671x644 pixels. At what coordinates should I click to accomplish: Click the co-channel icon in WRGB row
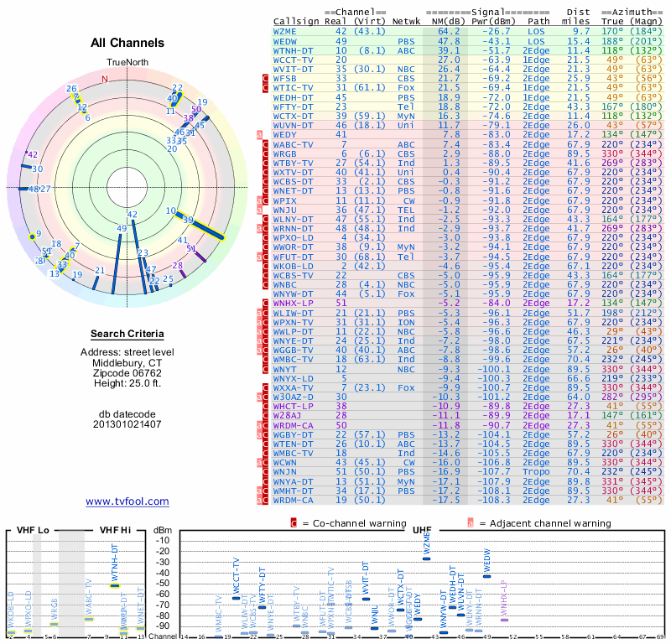tap(265, 153)
